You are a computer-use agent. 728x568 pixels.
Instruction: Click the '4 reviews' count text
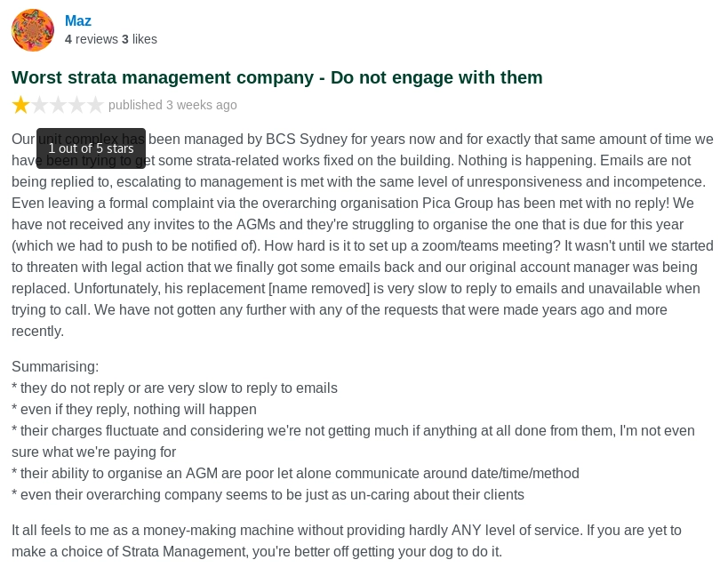pyautogui.click(x=92, y=39)
